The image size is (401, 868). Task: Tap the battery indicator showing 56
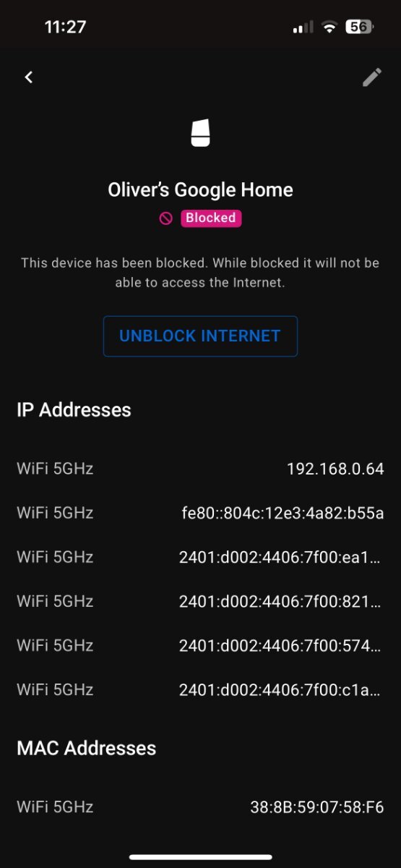(x=359, y=27)
